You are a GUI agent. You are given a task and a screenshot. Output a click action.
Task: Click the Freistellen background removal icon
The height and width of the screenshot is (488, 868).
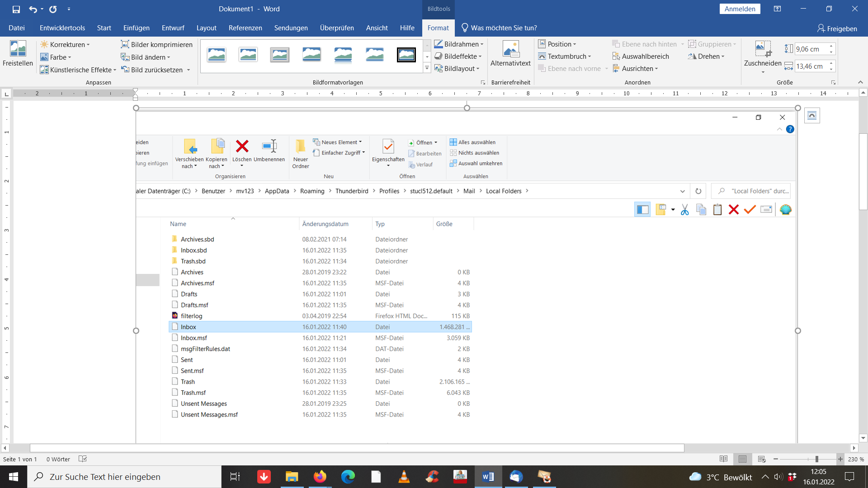(18, 49)
